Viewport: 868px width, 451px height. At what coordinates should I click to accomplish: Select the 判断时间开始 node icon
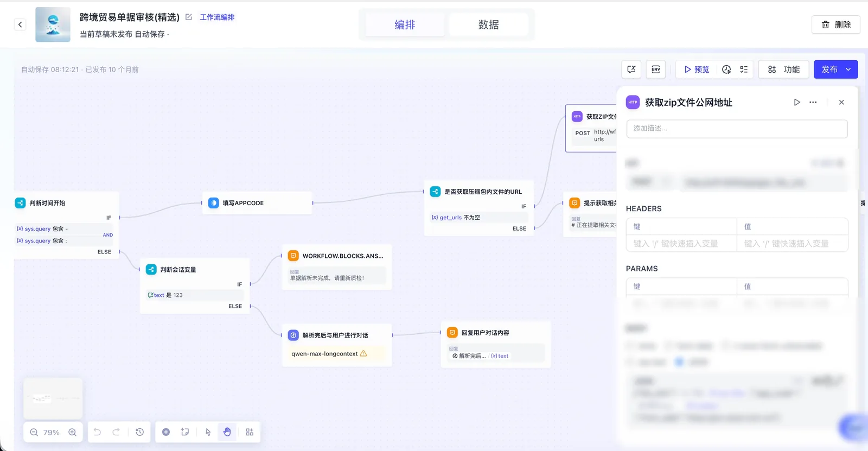(x=20, y=203)
